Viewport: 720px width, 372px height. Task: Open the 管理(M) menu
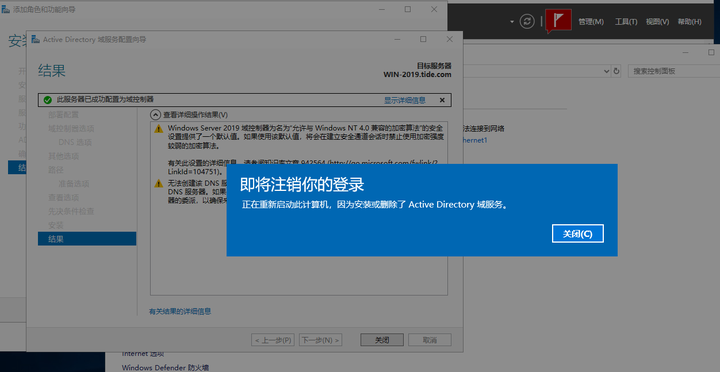pos(591,22)
